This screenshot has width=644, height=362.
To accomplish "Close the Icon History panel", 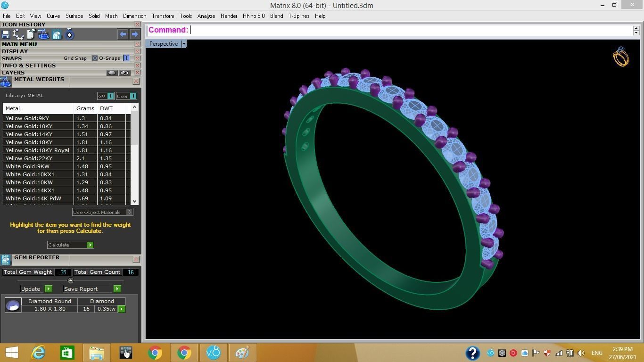I will point(137,25).
